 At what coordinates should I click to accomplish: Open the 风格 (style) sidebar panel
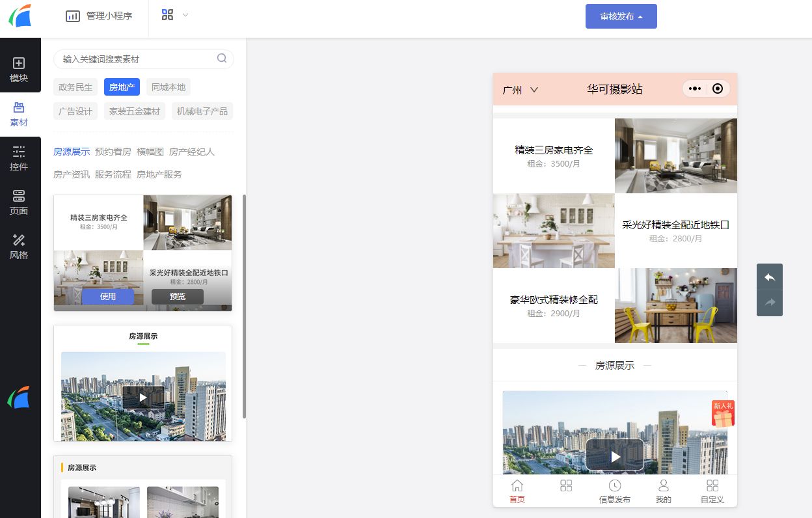pos(20,247)
